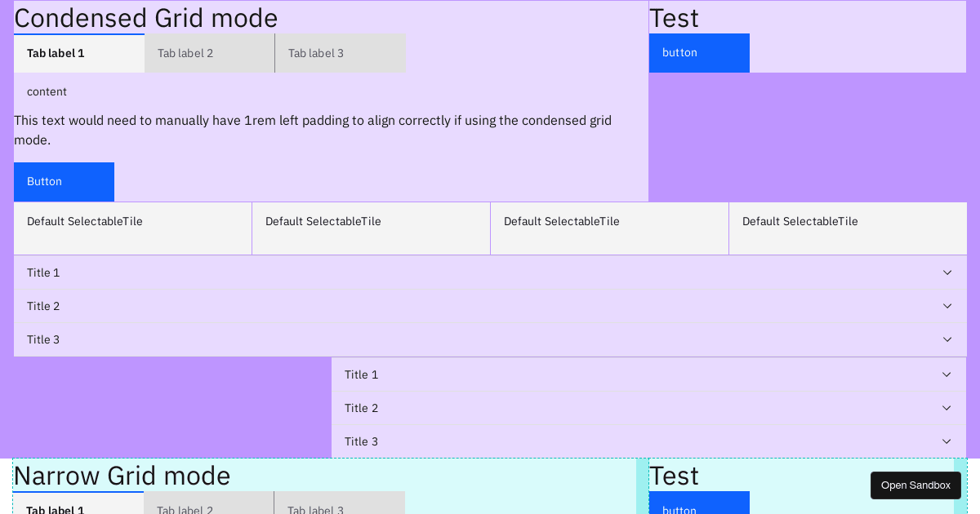Screen dimensions: 980x514
Task: Click the chevron icon on Title 2 row
Action: (x=947, y=306)
